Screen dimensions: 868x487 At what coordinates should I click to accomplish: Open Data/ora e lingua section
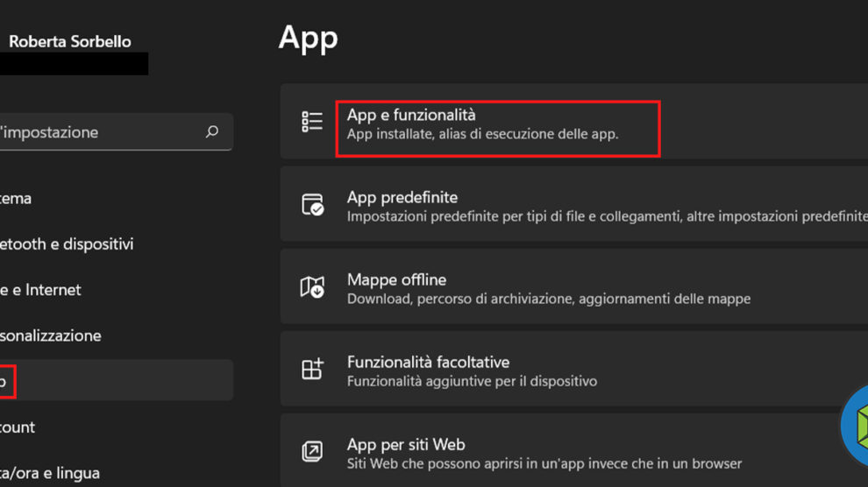[49, 473]
